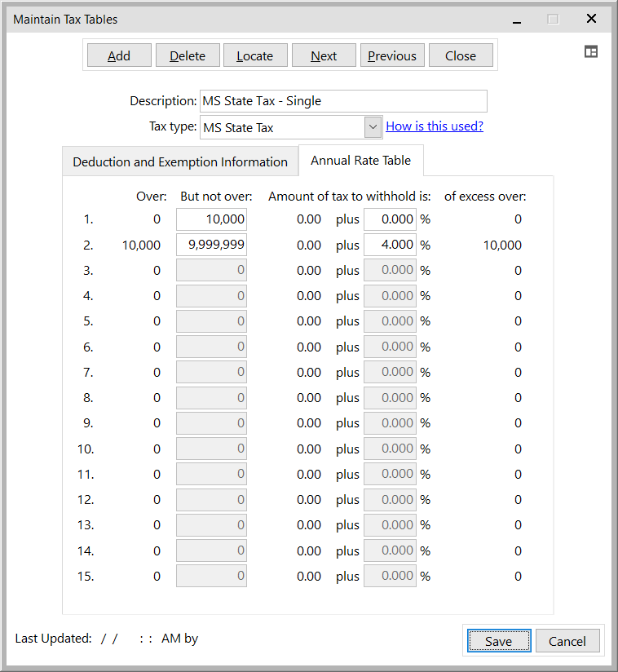
Task: Go to the Previous tax table record
Action: 391,55
